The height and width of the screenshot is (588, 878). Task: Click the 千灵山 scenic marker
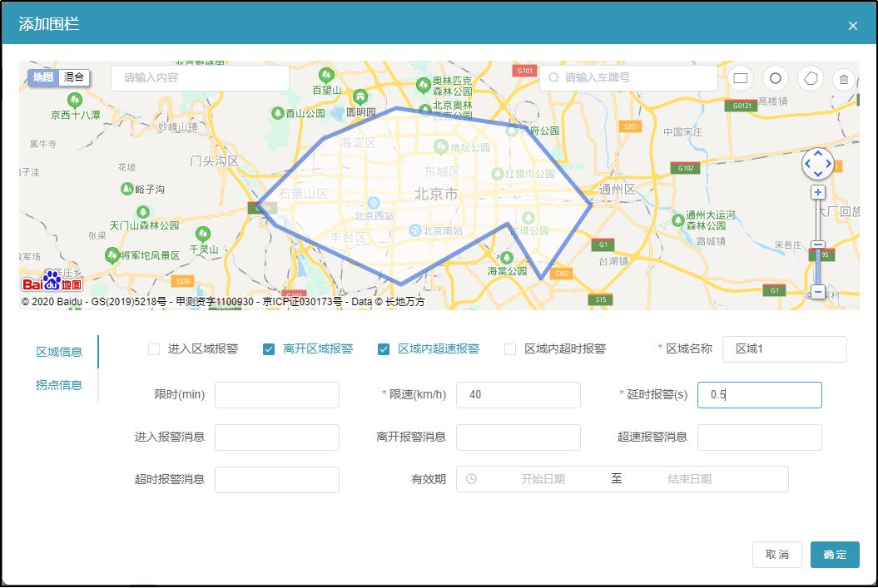(x=203, y=234)
